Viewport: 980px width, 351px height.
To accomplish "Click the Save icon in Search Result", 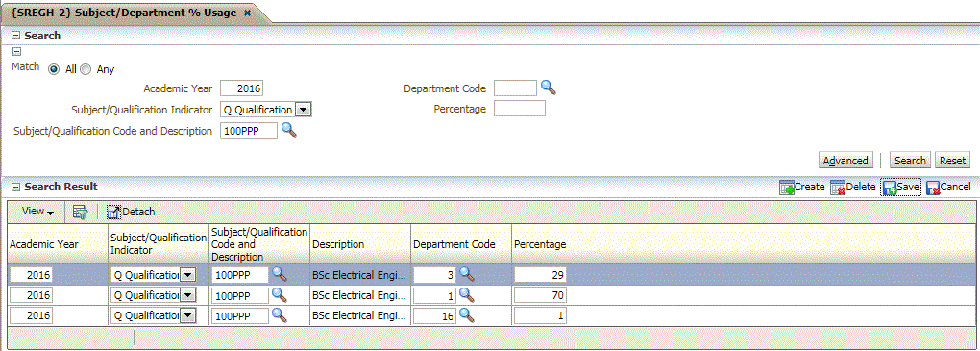I will point(890,188).
